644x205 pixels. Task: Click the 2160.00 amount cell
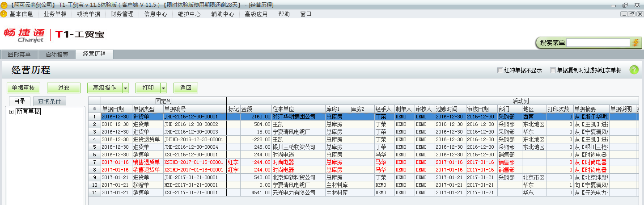(x=256, y=117)
